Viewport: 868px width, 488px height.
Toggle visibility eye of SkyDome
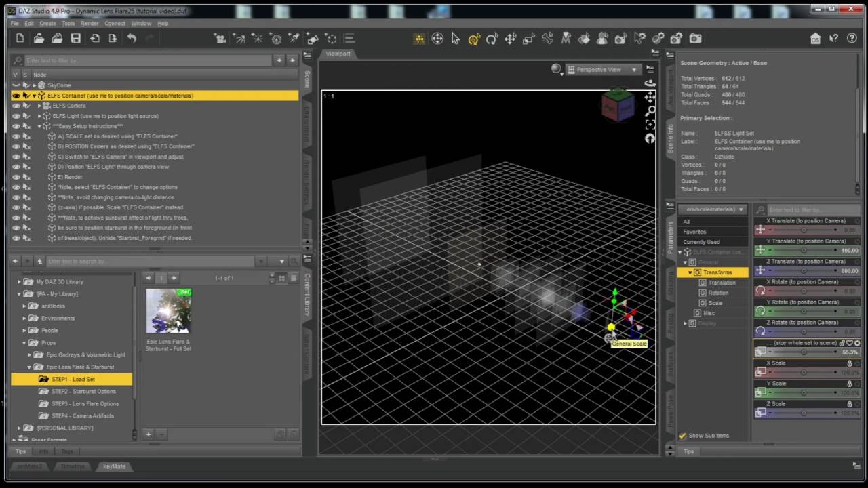(16, 85)
